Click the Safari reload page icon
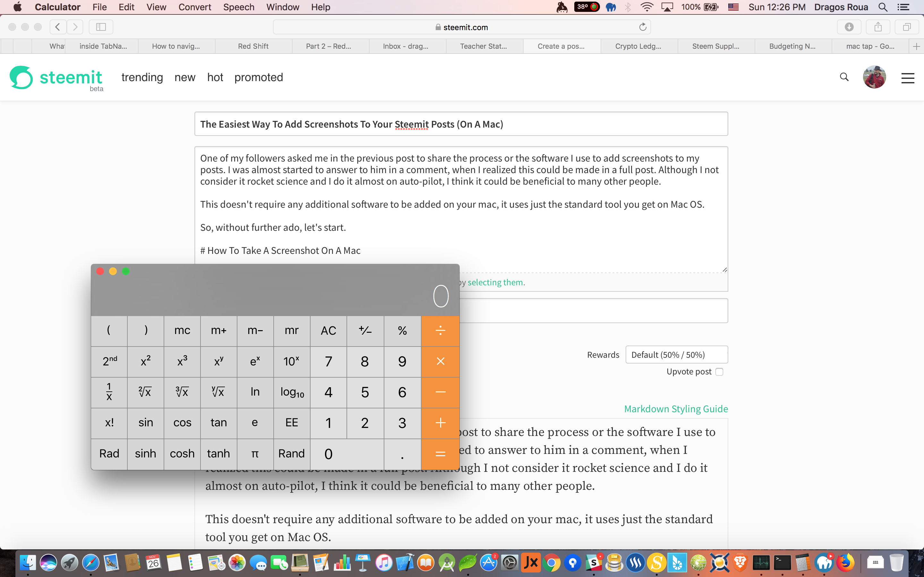This screenshot has height=577, width=924. coord(643,27)
